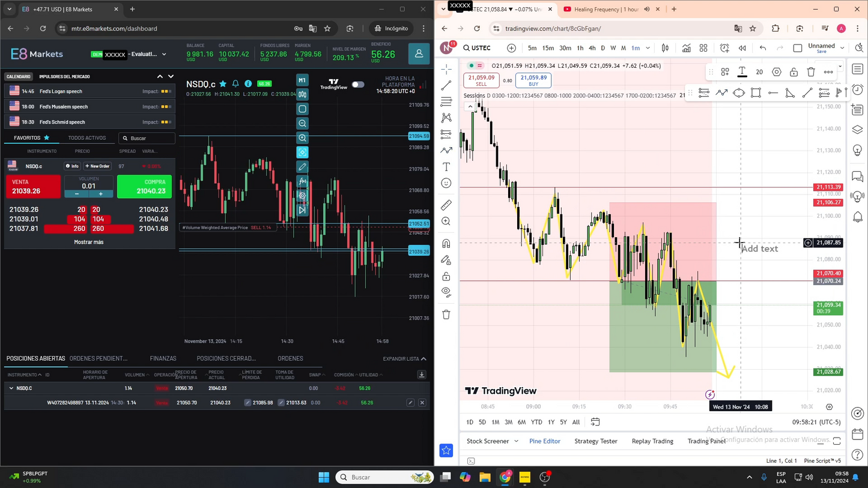Click the USTEC symbol search field
Image resolution: width=868 pixels, height=488 pixels.
click(477, 48)
